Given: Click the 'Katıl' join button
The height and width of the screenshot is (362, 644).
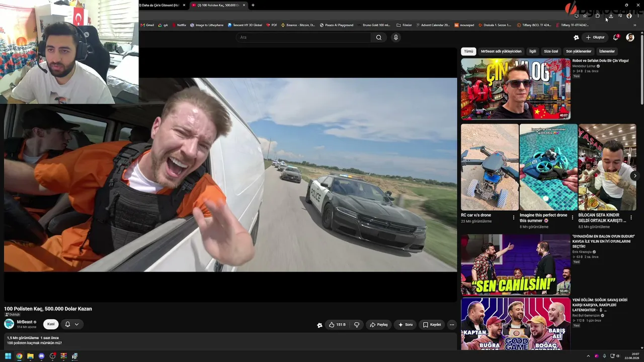Looking at the screenshot, I should pyautogui.click(x=51, y=324).
